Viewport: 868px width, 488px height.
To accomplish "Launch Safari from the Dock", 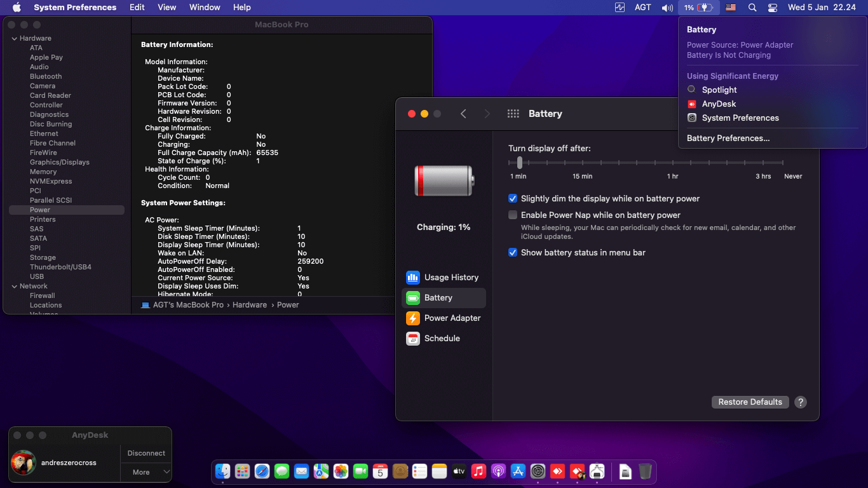I will click(262, 471).
